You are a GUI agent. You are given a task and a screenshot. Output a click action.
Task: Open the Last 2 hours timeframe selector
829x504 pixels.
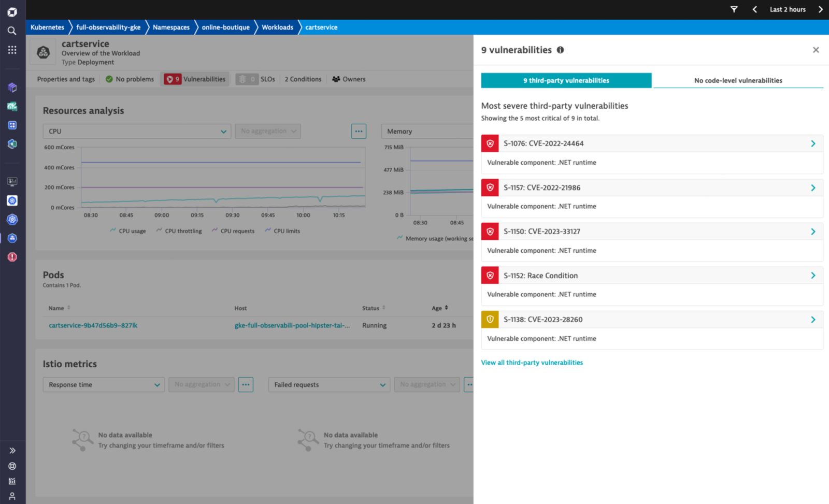(788, 9)
